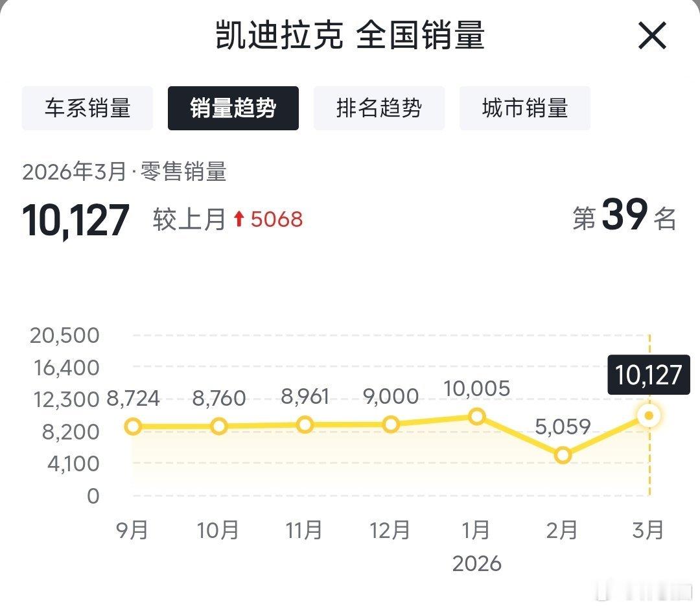Click the red 5068 increase value
700x608 pixels.
(277, 219)
